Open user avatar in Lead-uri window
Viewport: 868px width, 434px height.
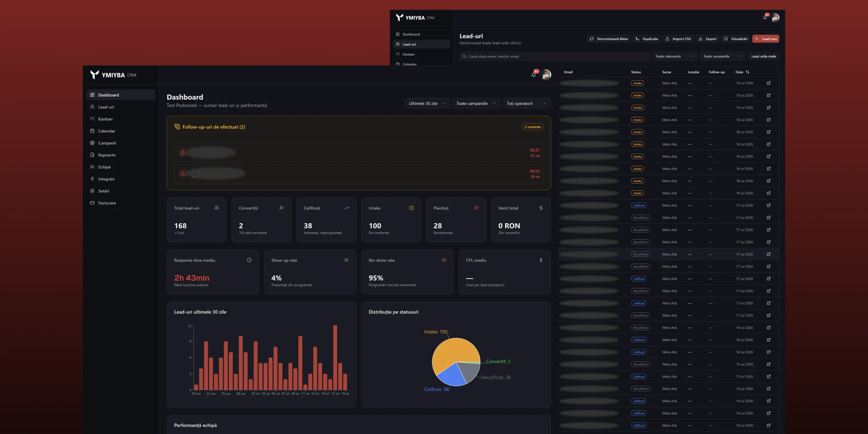click(775, 17)
